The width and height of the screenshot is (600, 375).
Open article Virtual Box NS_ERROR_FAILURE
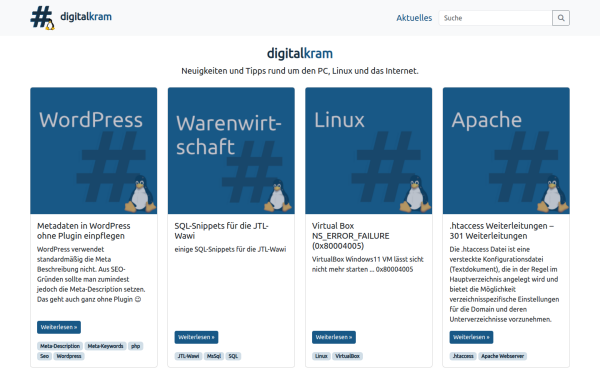tap(351, 236)
